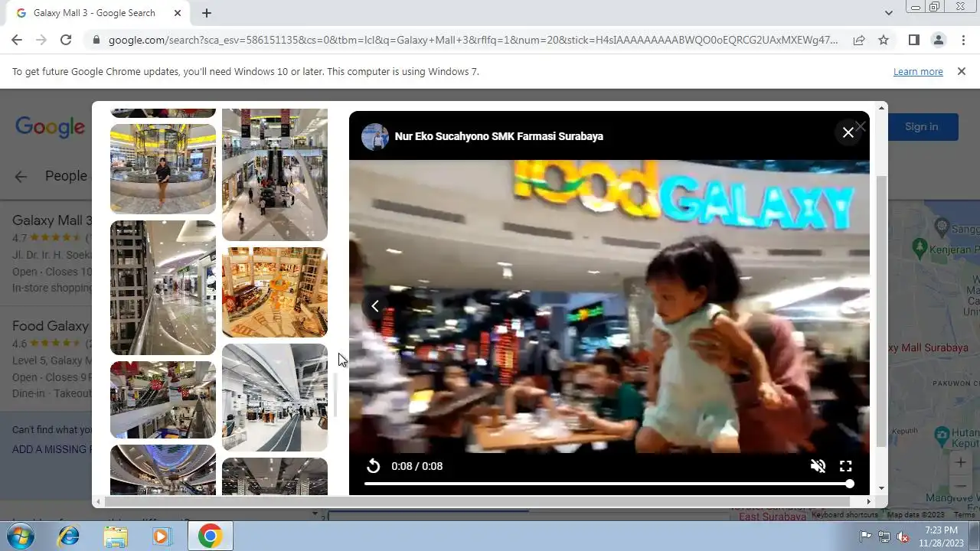Launch Internet Explorer from the taskbar
980x551 pixels.
point(68,536)
